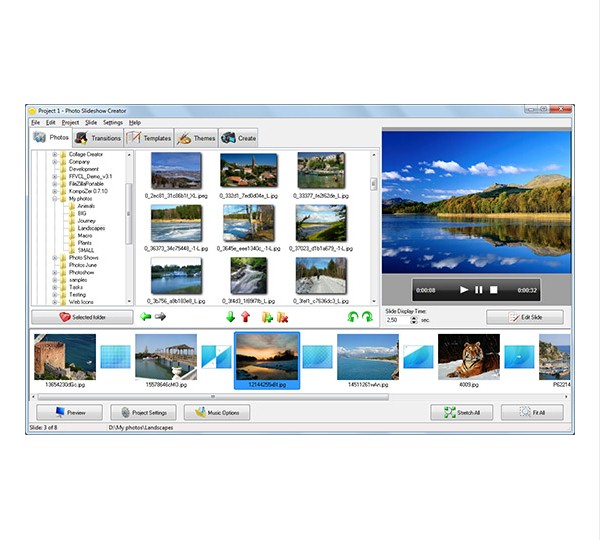Pause the slideshow preview
The width and height of the screenshot is (600, 540).
[x=478, y=290]
